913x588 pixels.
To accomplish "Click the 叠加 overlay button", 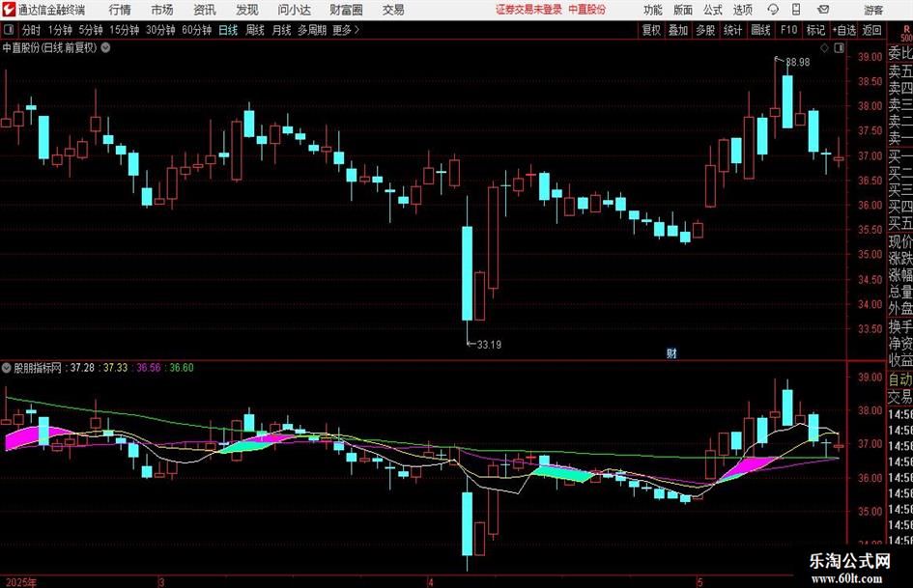I will coord(678,30).
